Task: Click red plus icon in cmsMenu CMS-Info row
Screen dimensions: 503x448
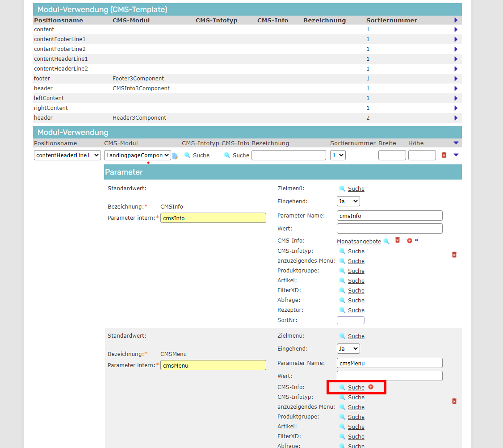Action: pos(371,387)
